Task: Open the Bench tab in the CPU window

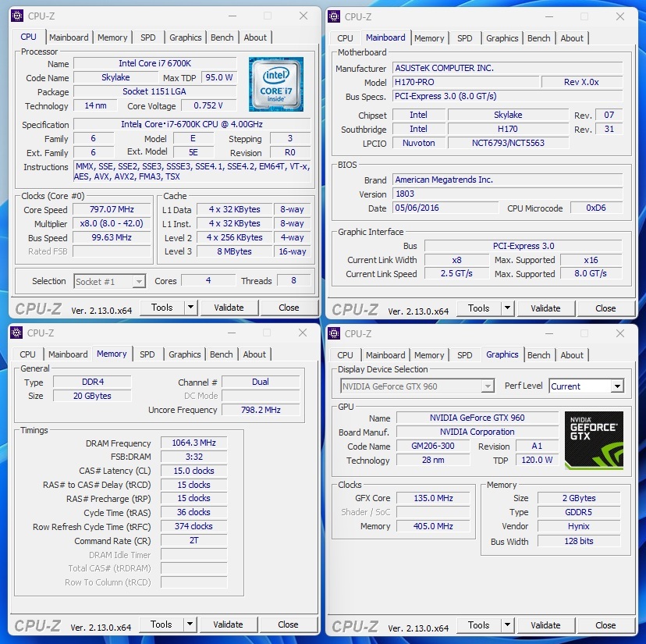Action: coord(222,37)
